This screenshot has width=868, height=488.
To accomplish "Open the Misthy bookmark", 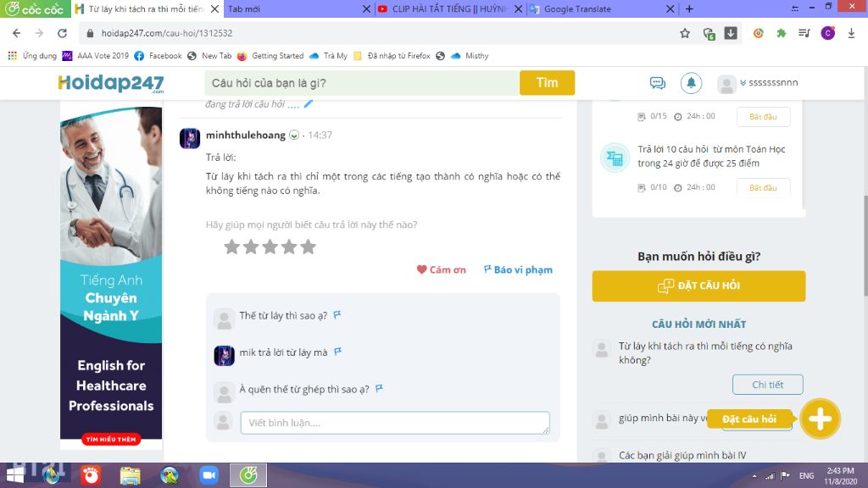I will (470, 56).
